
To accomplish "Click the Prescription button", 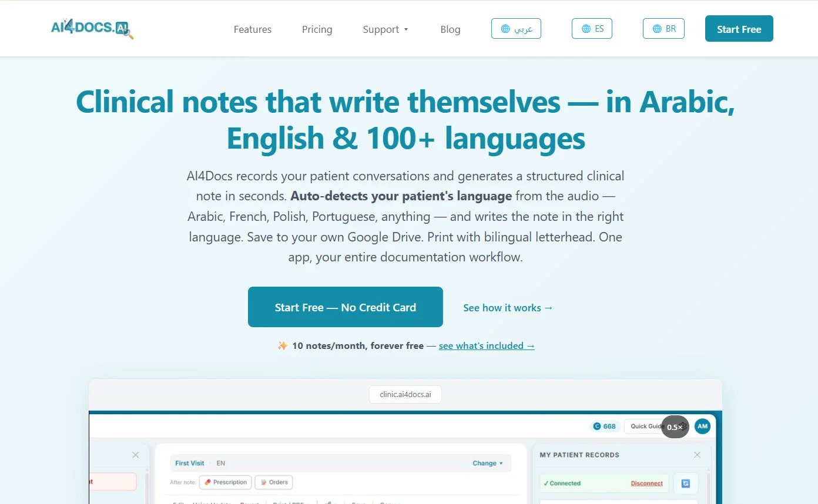I will [226, 482].
